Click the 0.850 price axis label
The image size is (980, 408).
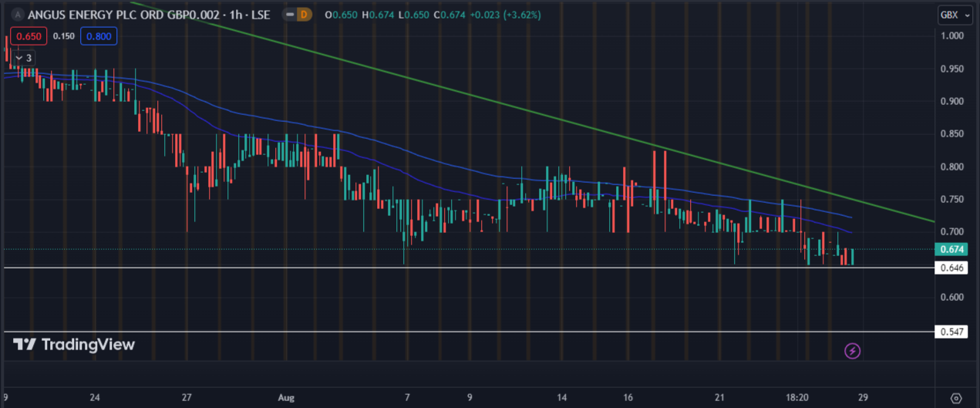tap(951, 133)
